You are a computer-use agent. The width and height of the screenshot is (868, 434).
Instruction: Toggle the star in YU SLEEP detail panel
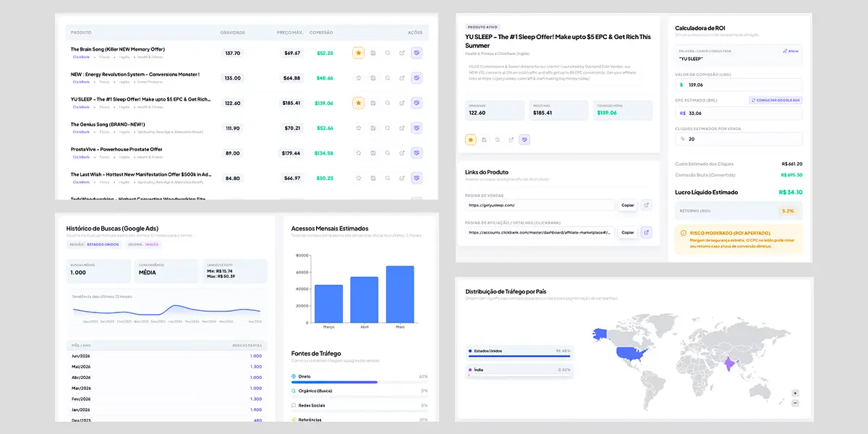coord(470,140)
